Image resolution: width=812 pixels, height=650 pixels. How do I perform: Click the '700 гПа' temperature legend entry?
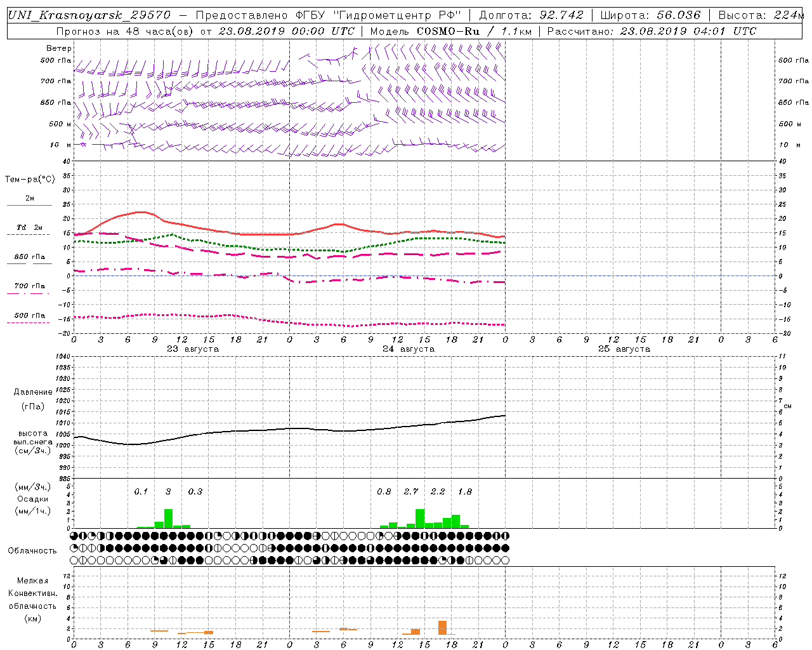click(30, 286)
